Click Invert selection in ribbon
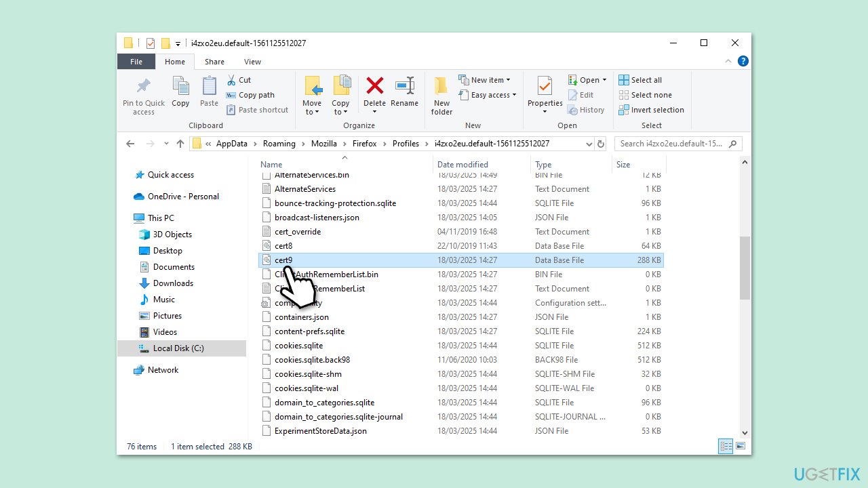This screenshot has width=868, height=488. point(651,110)
